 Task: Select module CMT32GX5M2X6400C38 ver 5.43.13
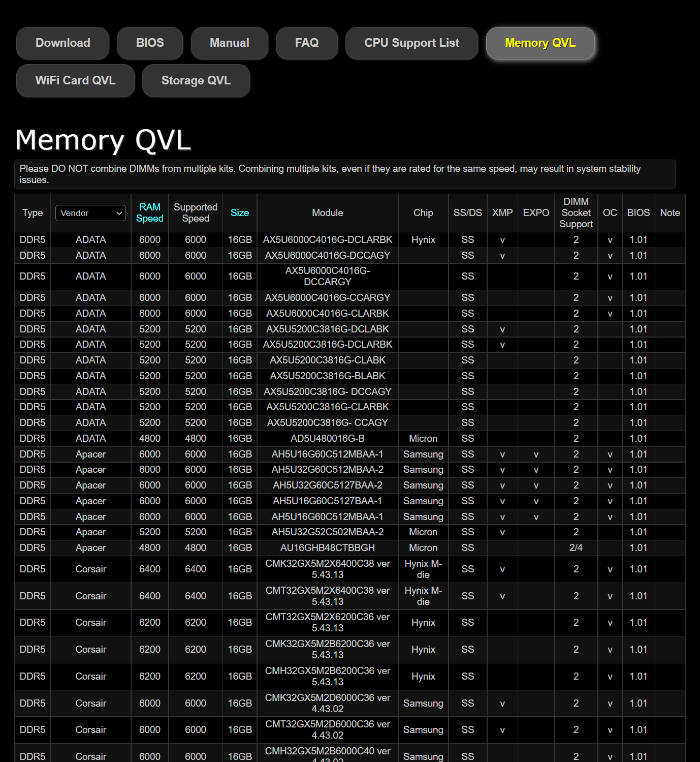pos(328,596)
